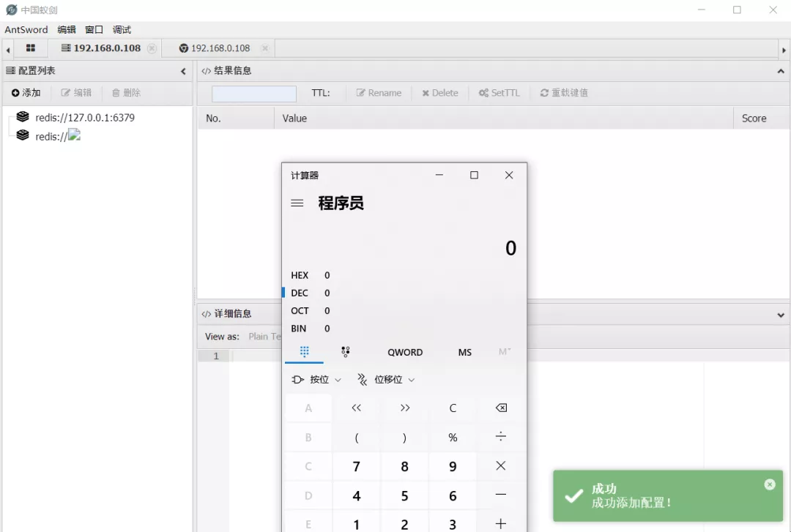
Task: Open the 编辑 menu in menu bar
Action: pyautogui.click(x=67, y=30)
